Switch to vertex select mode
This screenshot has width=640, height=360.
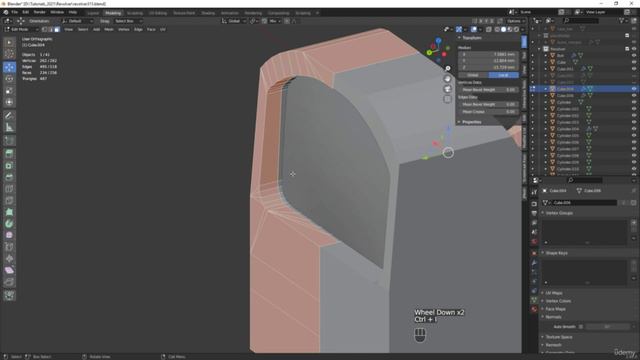click(x=44, y=29)
